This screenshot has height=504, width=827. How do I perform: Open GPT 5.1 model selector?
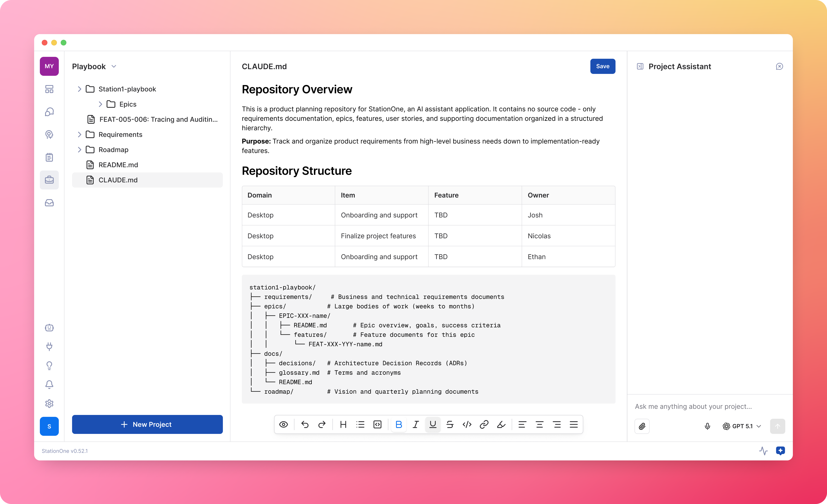[742, 426]
